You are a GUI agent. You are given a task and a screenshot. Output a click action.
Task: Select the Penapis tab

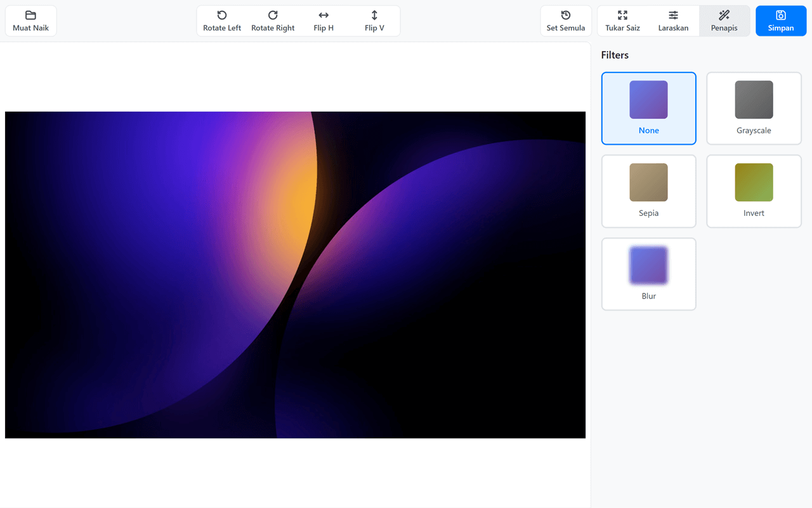coord(724,21)
